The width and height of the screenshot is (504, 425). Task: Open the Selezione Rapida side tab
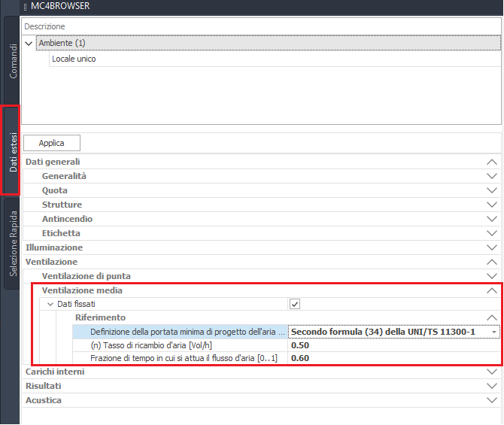pos(13,244)
